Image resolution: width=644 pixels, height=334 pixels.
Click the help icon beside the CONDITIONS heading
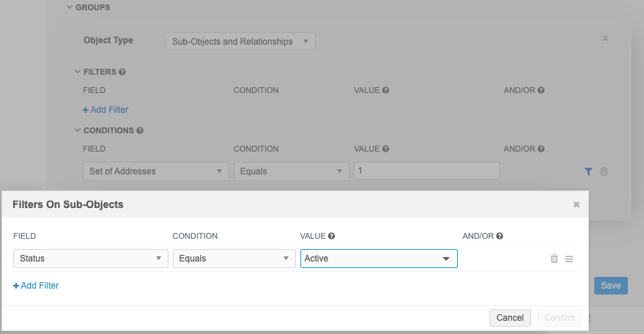139,131
